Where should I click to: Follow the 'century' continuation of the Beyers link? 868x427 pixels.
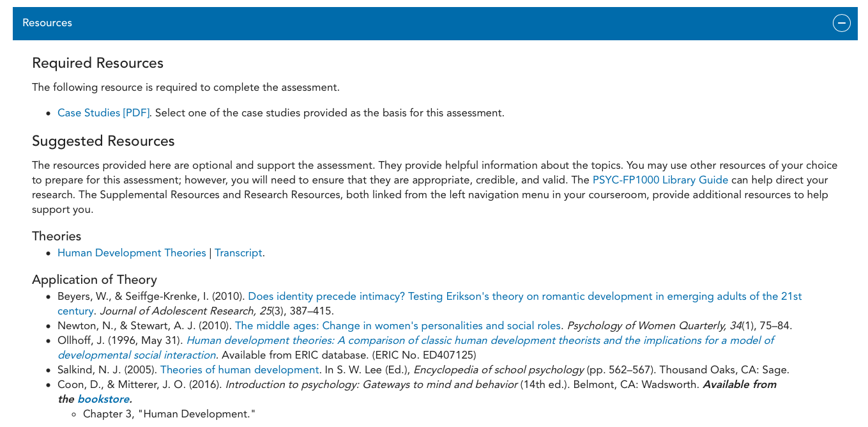pyautogui.click(x=75, y=311)
